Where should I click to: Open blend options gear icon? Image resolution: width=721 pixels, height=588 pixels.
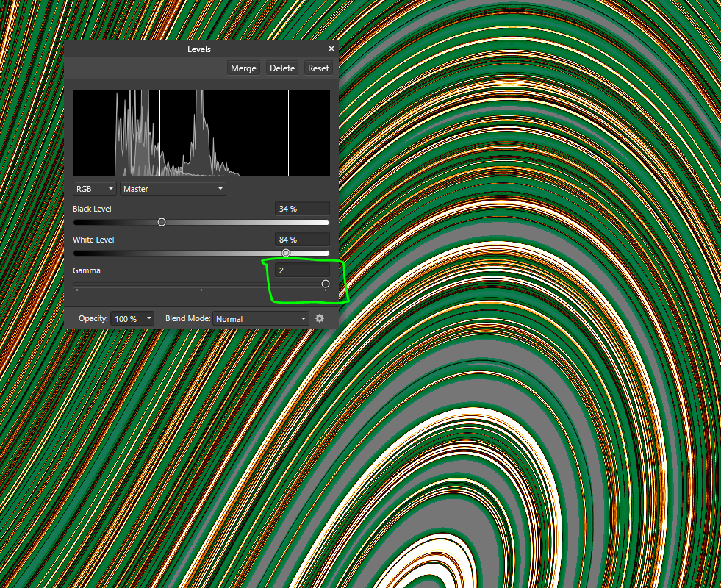pyautogui.click(x=320, y=318)
